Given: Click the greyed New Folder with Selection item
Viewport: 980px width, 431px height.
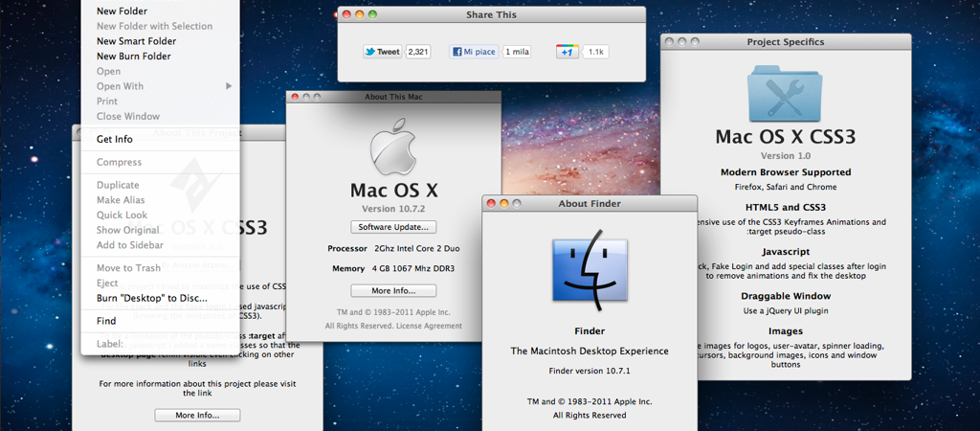Looking at the screenshot, I should [154, 26].
